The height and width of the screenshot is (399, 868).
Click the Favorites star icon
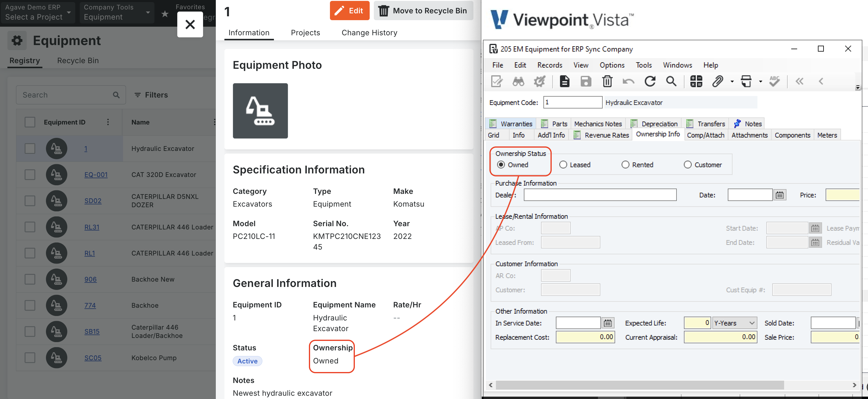pyautogui.click(x=165, y=14)
